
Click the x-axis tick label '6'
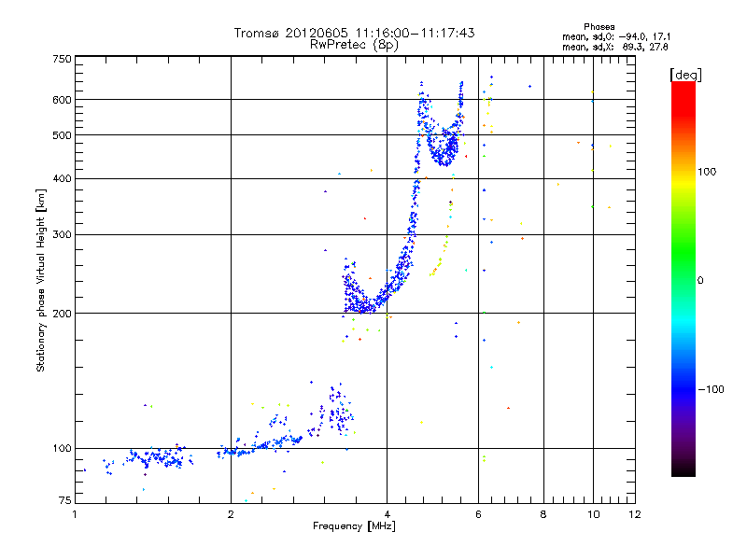tap(478, 514)
